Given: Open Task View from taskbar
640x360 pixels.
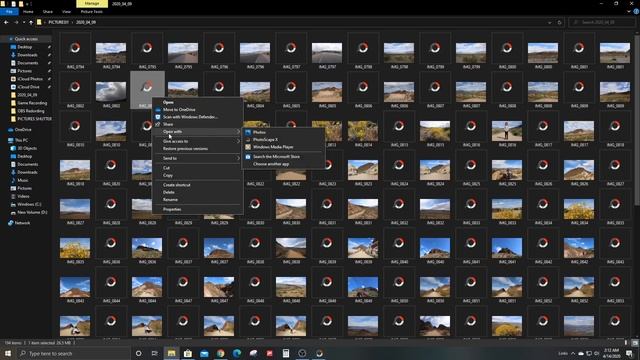Looking at the screenshot, I should click(x=155, y=353).
